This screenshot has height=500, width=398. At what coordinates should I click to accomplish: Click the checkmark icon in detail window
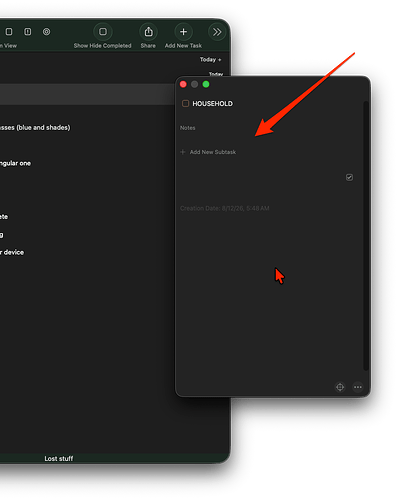349,177
